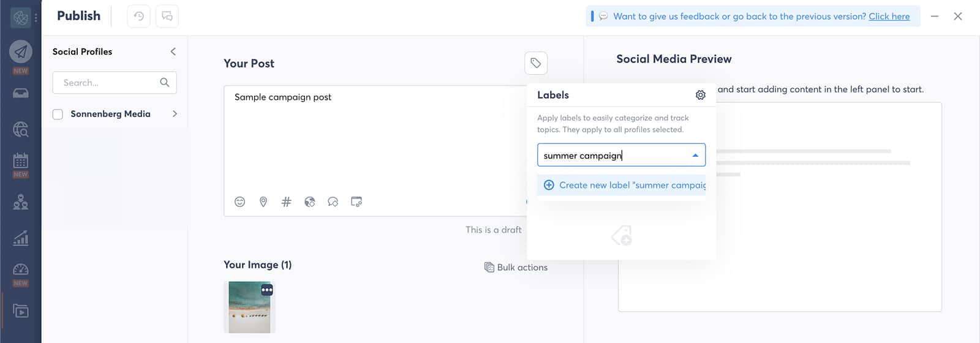This screenshot has height=343, width=980.
Task: Select Create new label "summer campaign"
Action: [x=622, y=185]
